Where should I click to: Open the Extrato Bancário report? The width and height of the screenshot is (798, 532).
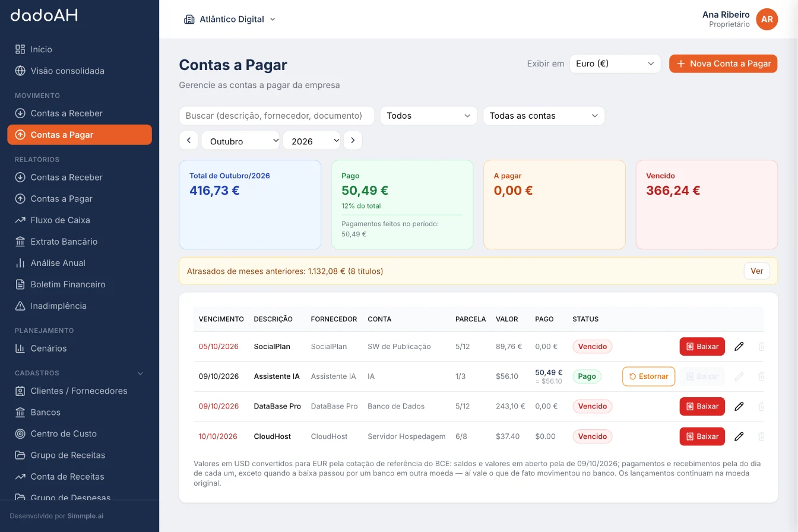tap(80, 242)
